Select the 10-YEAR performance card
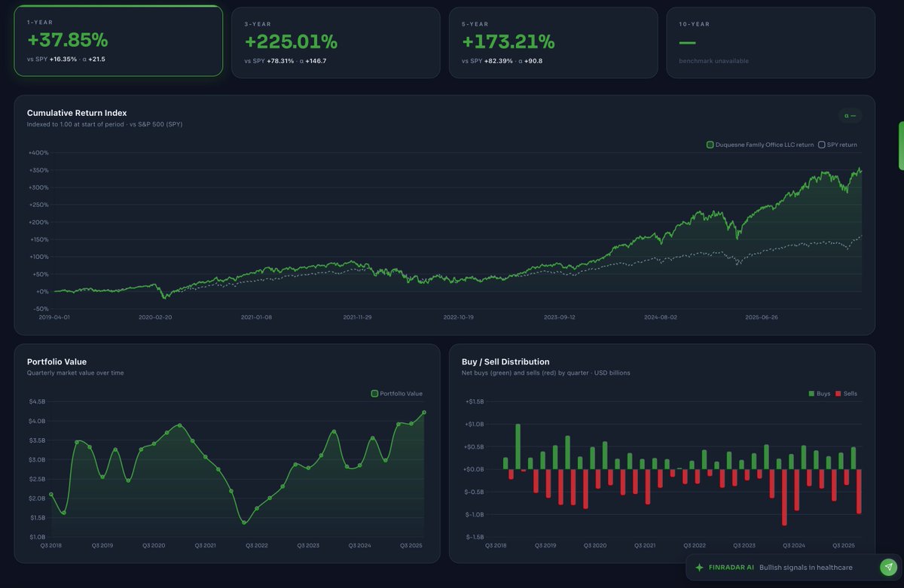 point(771,43)
